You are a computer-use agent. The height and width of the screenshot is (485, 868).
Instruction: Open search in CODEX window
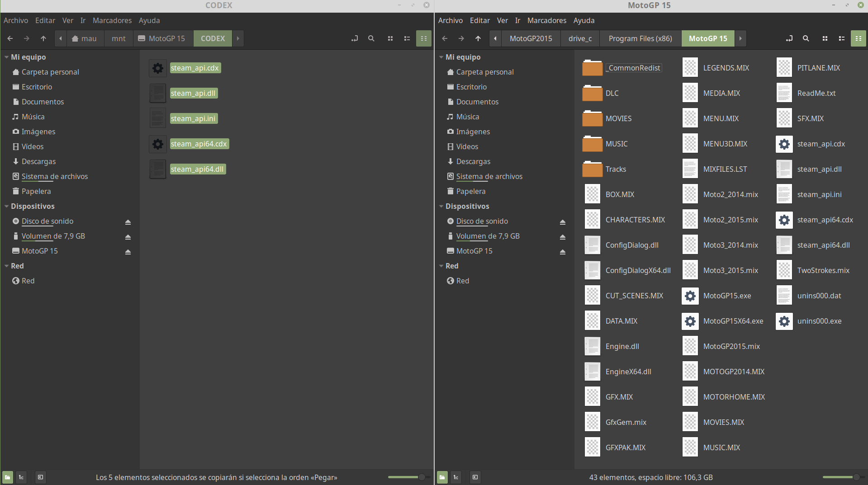click(371, 38)
